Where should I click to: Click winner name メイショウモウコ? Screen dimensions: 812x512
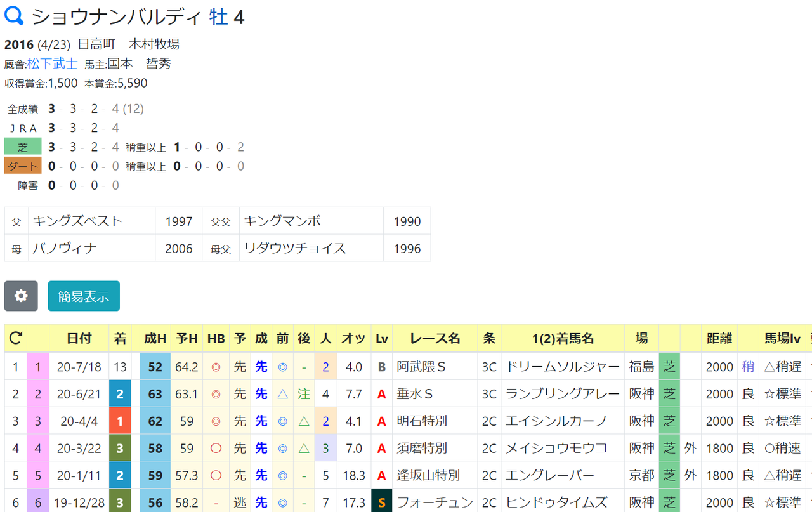[x=556, y=449]
